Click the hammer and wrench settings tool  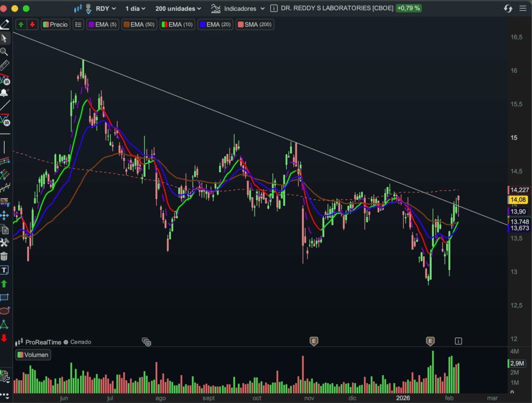click(4, 242)
